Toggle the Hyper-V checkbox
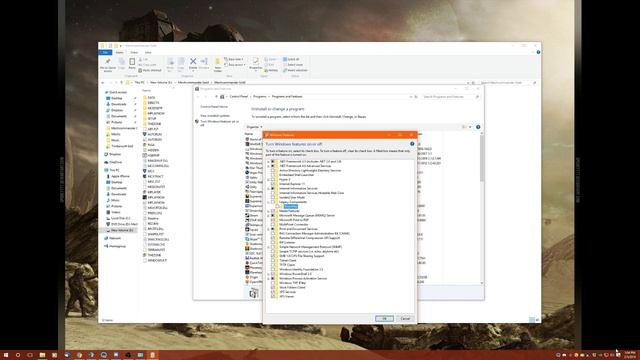640x360 pixels. 273,180
